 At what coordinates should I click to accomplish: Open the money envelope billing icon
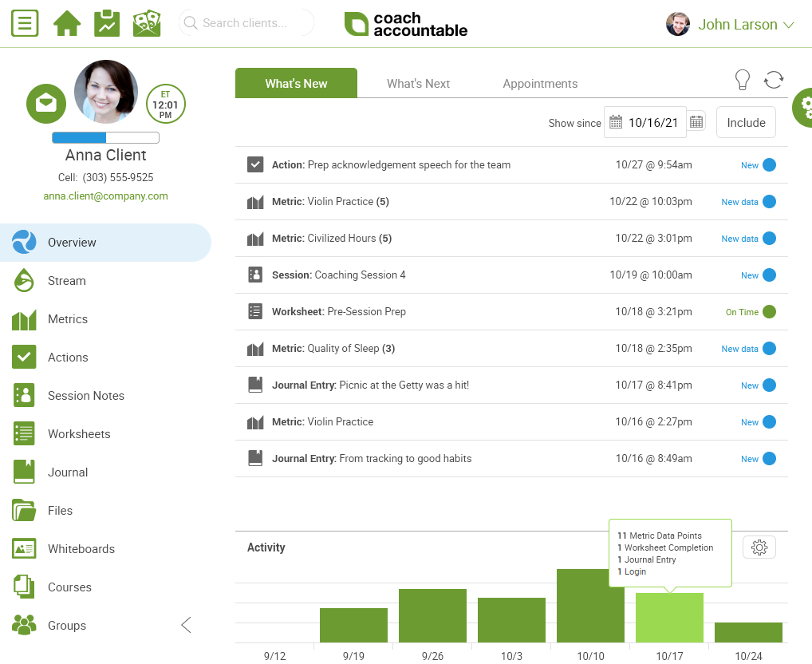[x=147, y=23]
